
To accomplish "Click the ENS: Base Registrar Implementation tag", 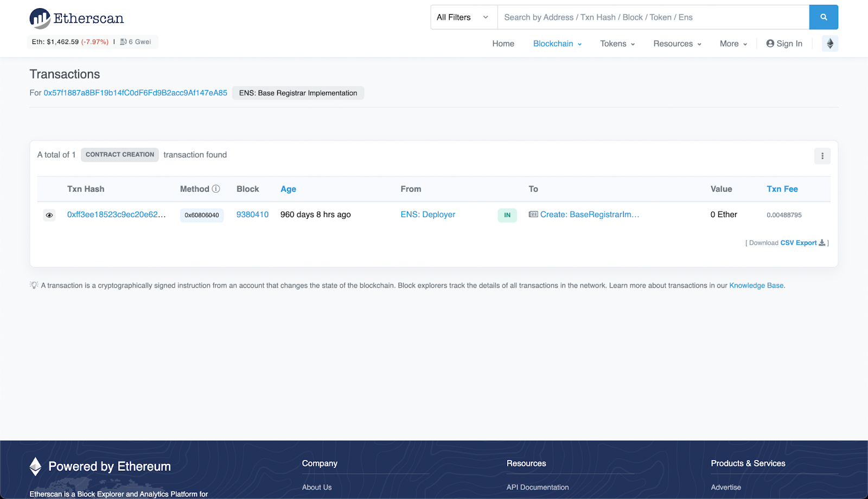I will 298,93.
